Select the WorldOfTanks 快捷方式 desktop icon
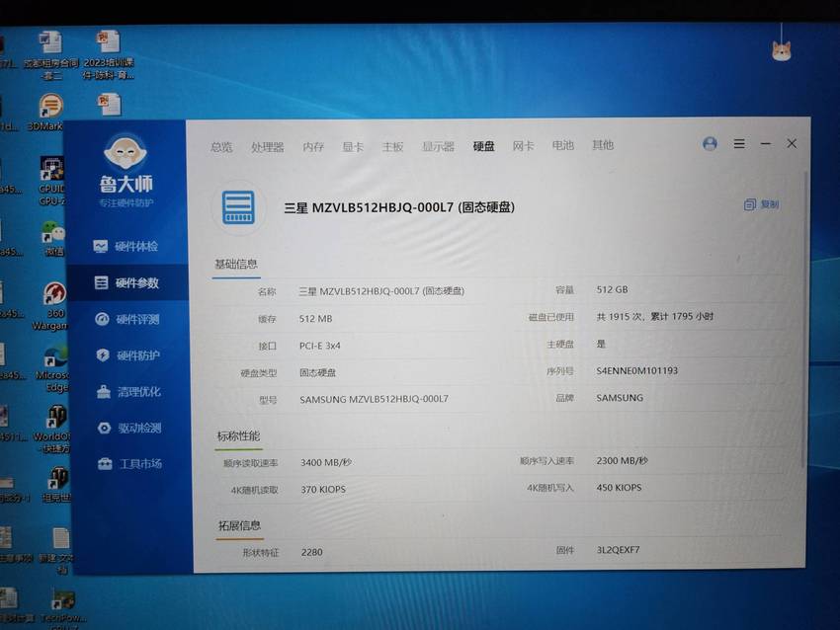This screenshot has width=840, height=630. pos(53,430)
